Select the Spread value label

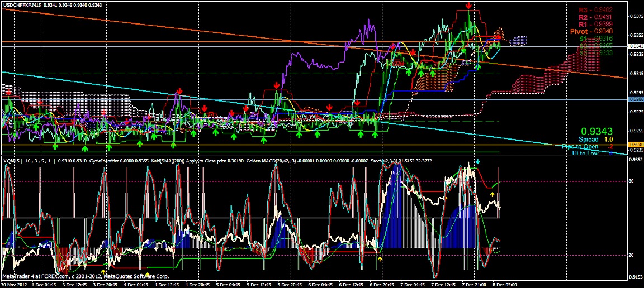[x=588, y=139]
